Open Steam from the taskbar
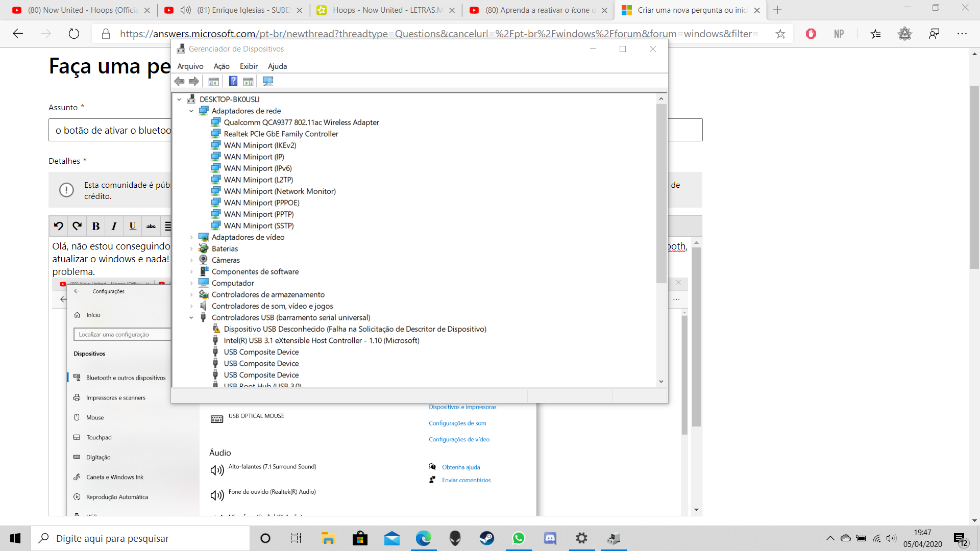 (x=486, y=538)
